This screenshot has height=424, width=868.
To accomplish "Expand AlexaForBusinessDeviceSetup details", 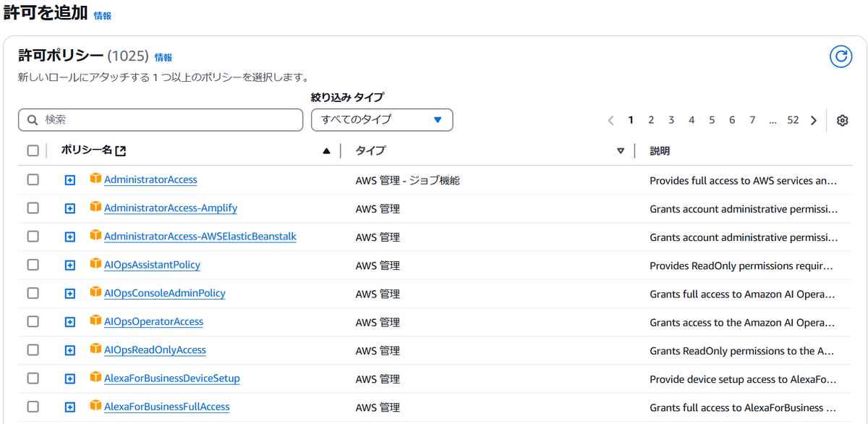I will click(70, 379).
